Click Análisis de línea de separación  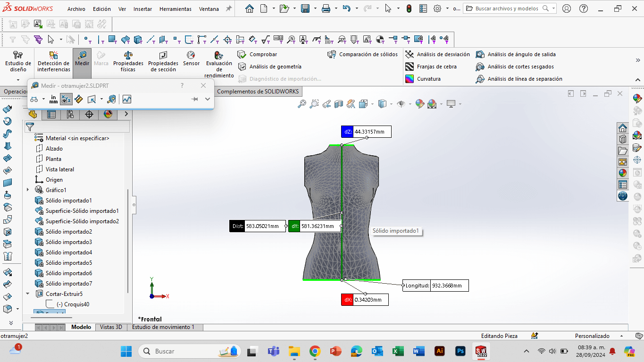point(519,79)
